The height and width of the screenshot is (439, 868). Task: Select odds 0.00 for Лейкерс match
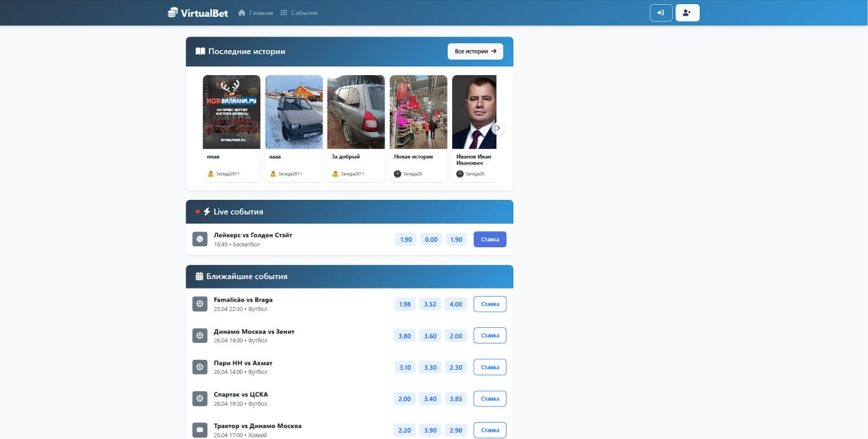[431, 240]
